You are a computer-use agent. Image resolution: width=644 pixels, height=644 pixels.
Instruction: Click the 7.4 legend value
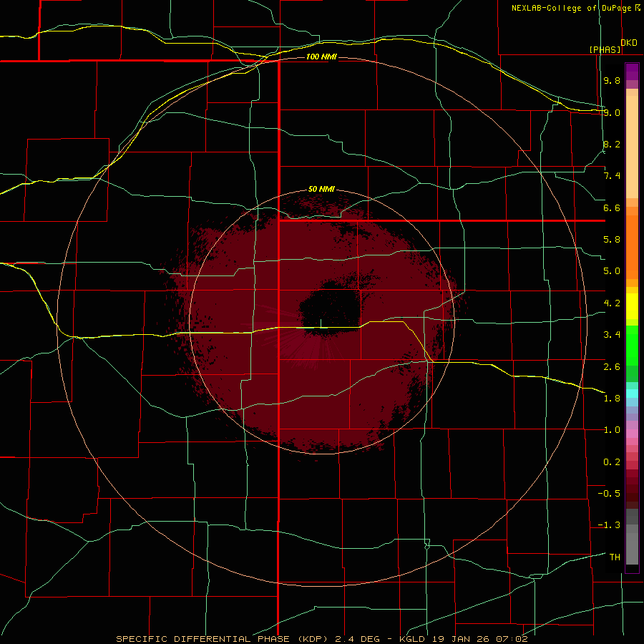(612, 176)
